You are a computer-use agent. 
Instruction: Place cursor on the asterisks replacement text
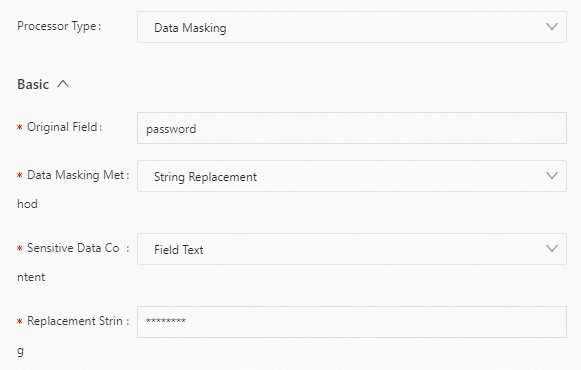pos(166,321)
